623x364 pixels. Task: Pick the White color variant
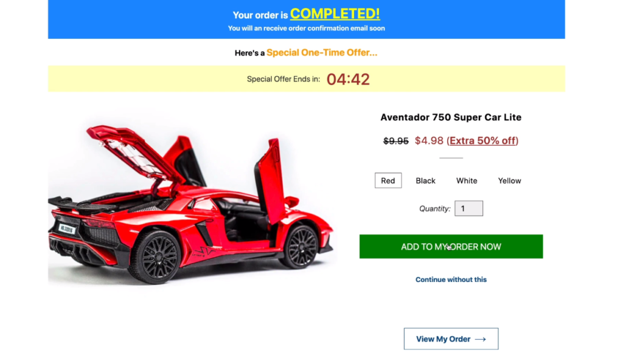(467, 180)
